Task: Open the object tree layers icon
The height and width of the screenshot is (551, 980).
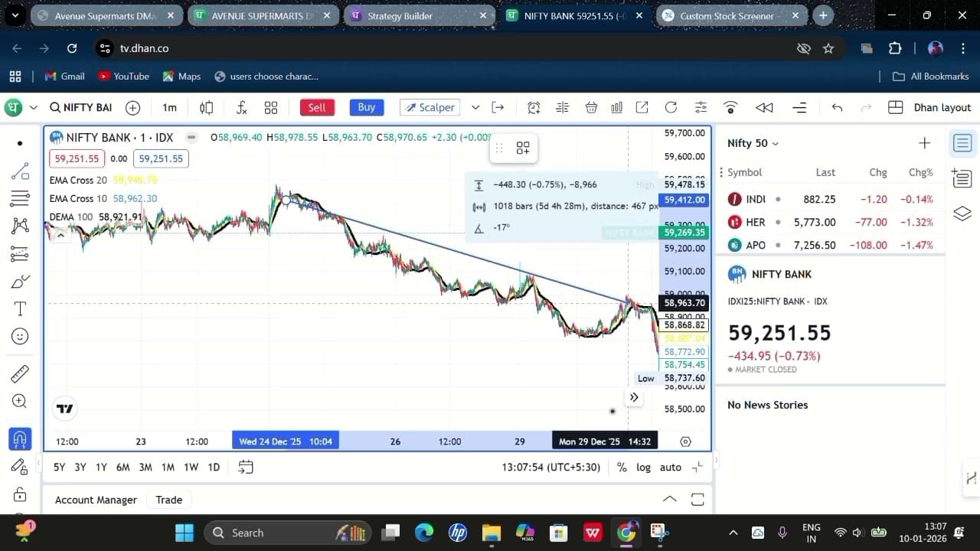Action: pyautogui.click(x=962, y=214)
